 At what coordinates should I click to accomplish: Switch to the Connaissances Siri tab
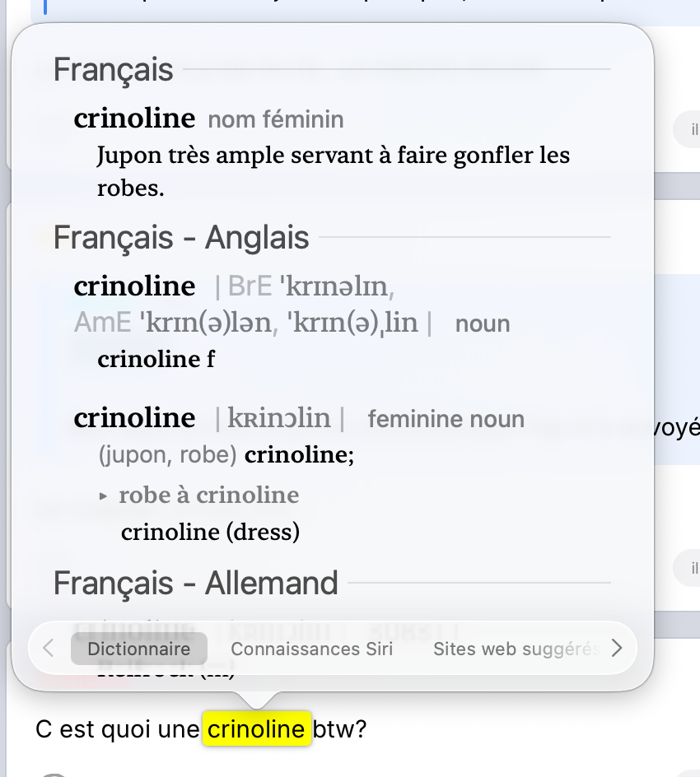click(312, 649)
